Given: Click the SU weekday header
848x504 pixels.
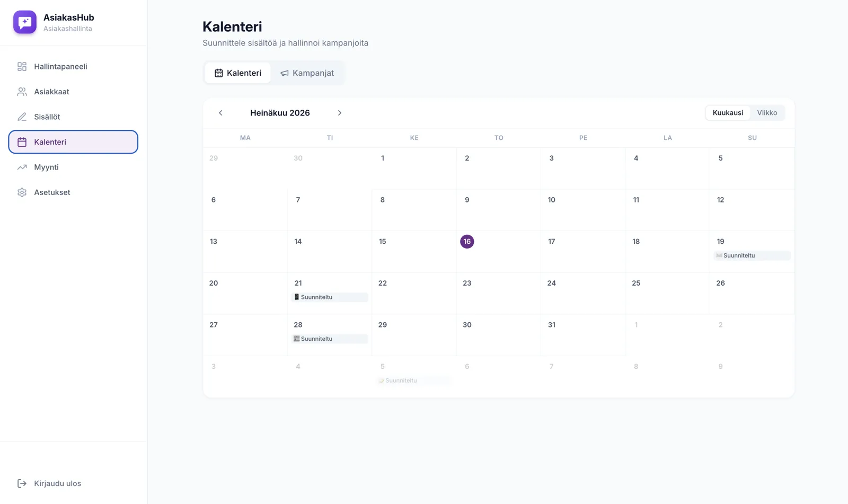Looking at the screenshot, I should click(x=752, y=138).
